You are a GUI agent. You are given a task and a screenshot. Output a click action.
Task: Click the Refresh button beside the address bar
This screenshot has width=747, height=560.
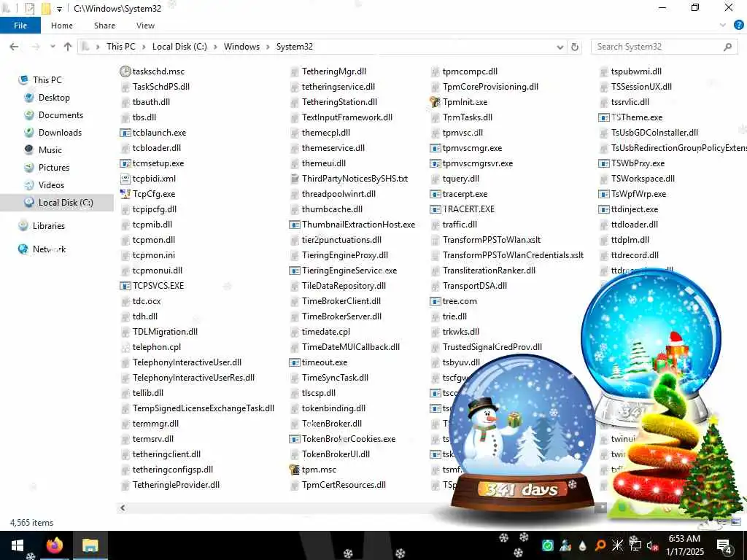coord(575,47)
